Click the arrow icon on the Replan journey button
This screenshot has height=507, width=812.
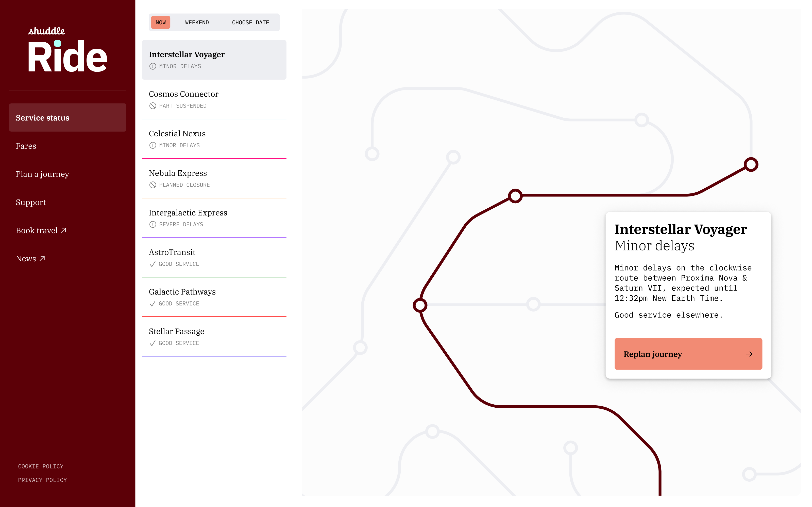749,354
